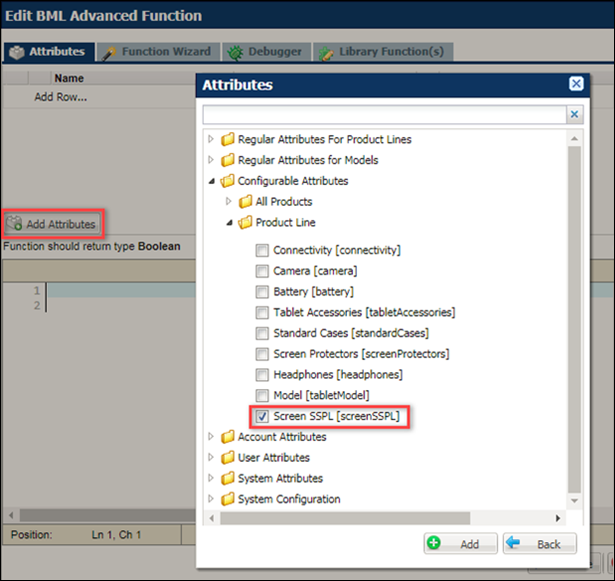Click tree scroll up arrow
This screenshot has height=581, width=615.
pyautogui.click(x=575, y=138)
